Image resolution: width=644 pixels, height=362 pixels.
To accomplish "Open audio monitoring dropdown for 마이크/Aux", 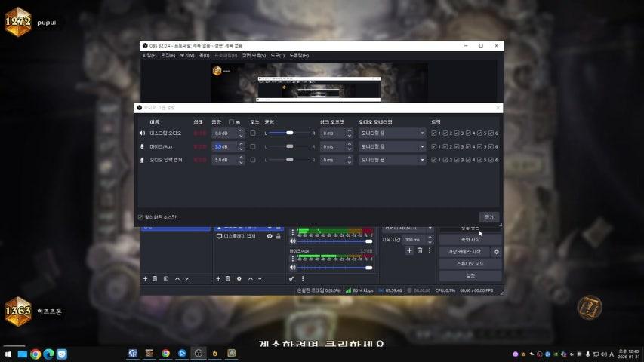I will 393,146.
